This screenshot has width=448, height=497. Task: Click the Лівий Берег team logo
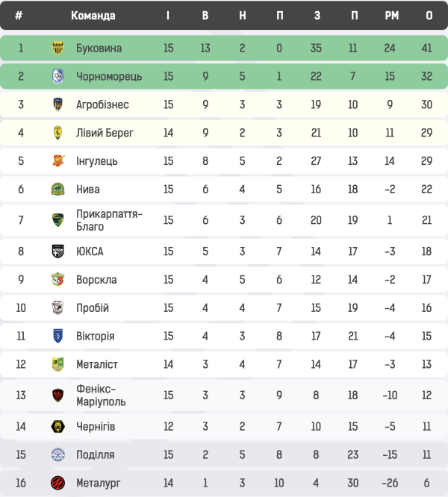(x=58, y=133)
